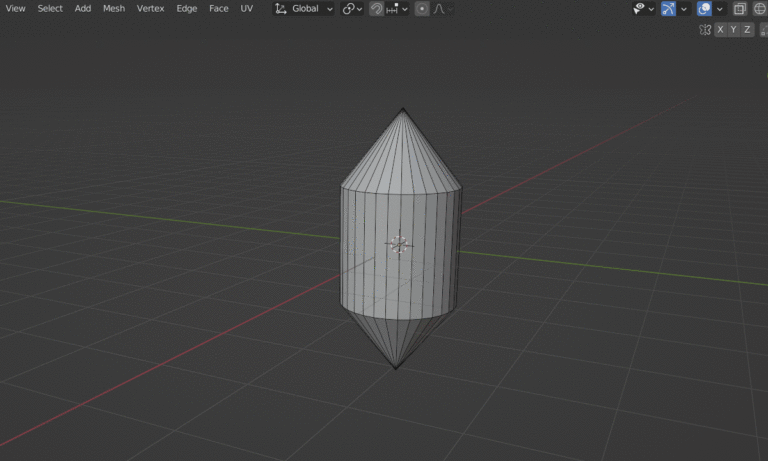Click the proportional falloff curve icon
This screenshot has height=461, width=768.
(x=439, y=9)
